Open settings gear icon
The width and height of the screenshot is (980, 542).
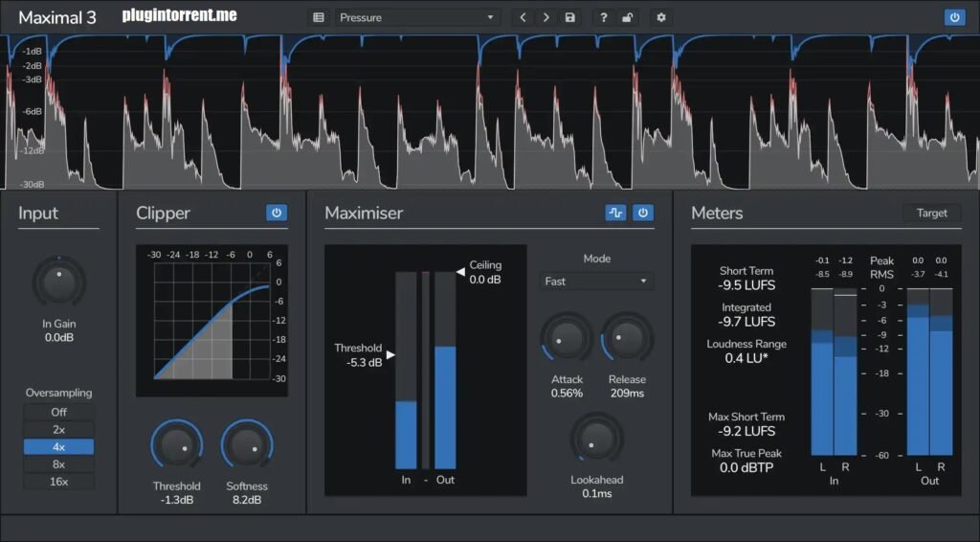pyautogui.click(x=660, y=17)
